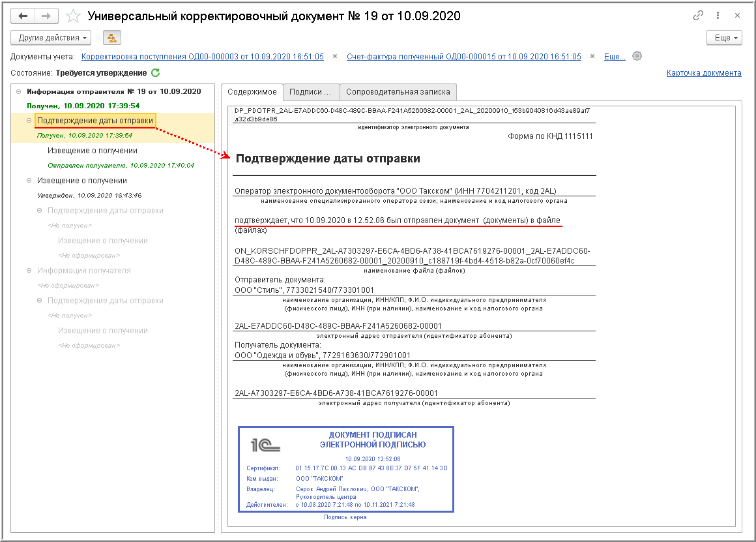Viewport: 756px width, 542px height.
Task: Open Счет-фактура полученный ОД00-000015 link
Action: (464, 57)
